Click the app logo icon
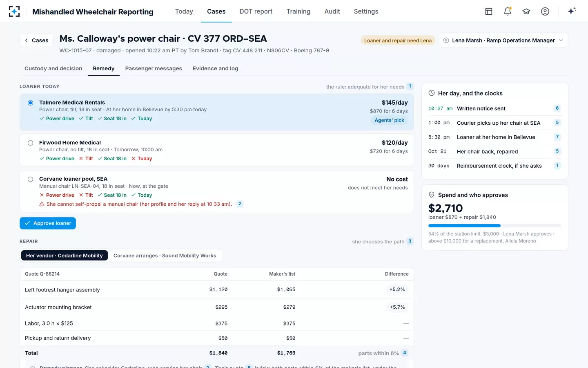Viewport: 588px width, 368px height. 14,11
